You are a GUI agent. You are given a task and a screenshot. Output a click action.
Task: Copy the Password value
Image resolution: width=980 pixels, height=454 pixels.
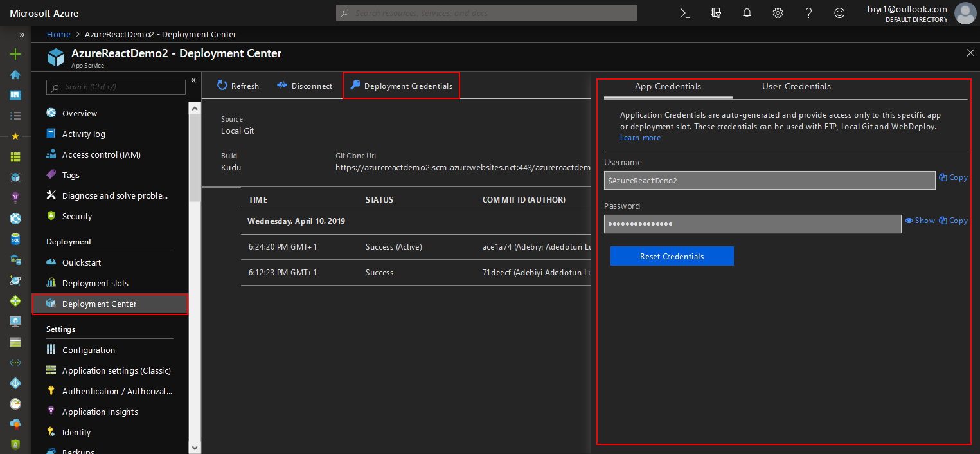tap(953, 221)
